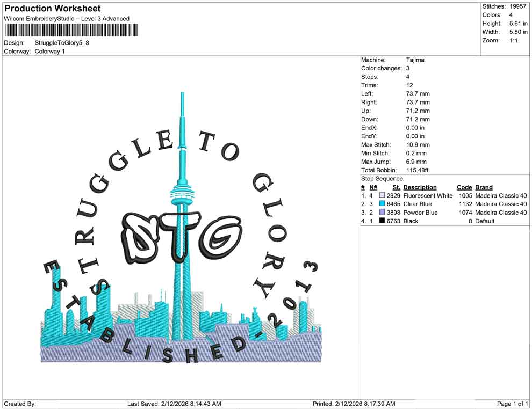Click the 'Printed' timestamp in footer

[354, 404]
